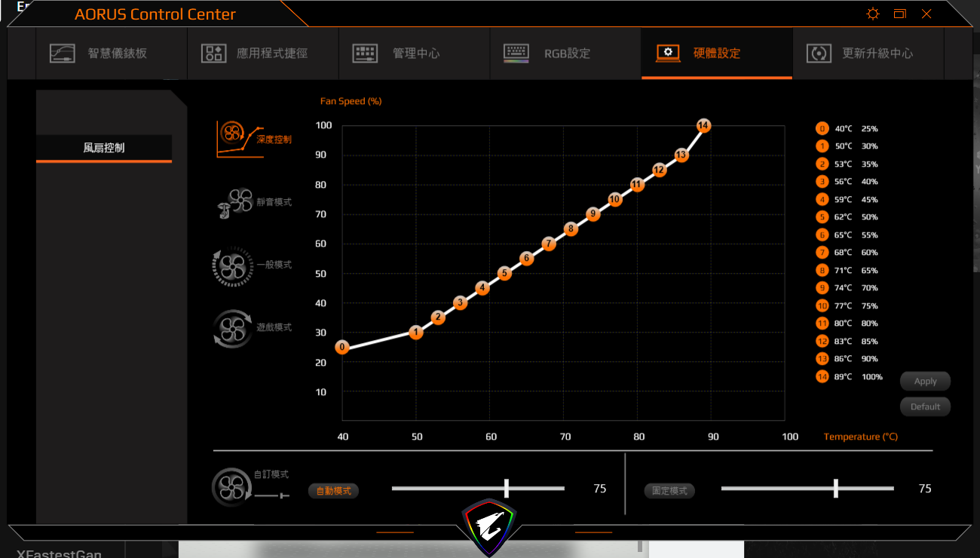
Task: Click curve point 11 on the graph
Action: [637, 184]
